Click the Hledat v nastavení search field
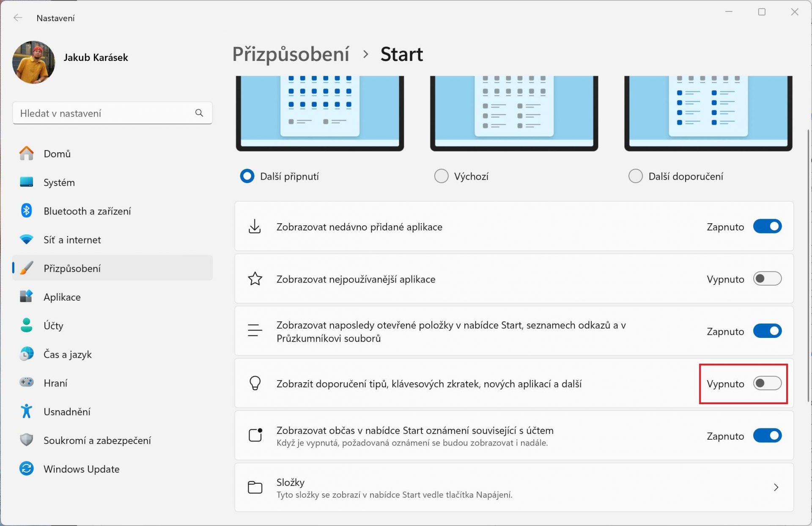The width and height of the screenshot is (812, 526). click(112, 113)
